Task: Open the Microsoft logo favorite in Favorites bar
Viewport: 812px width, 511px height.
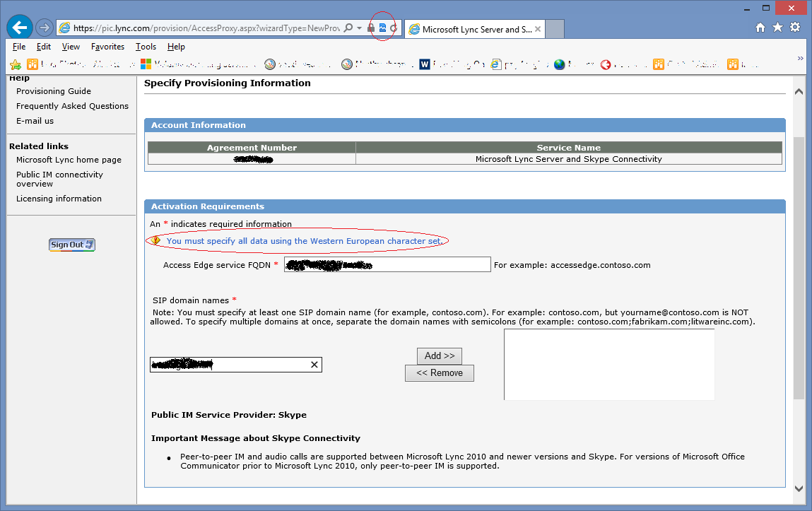Action: (x=146, y=64)
